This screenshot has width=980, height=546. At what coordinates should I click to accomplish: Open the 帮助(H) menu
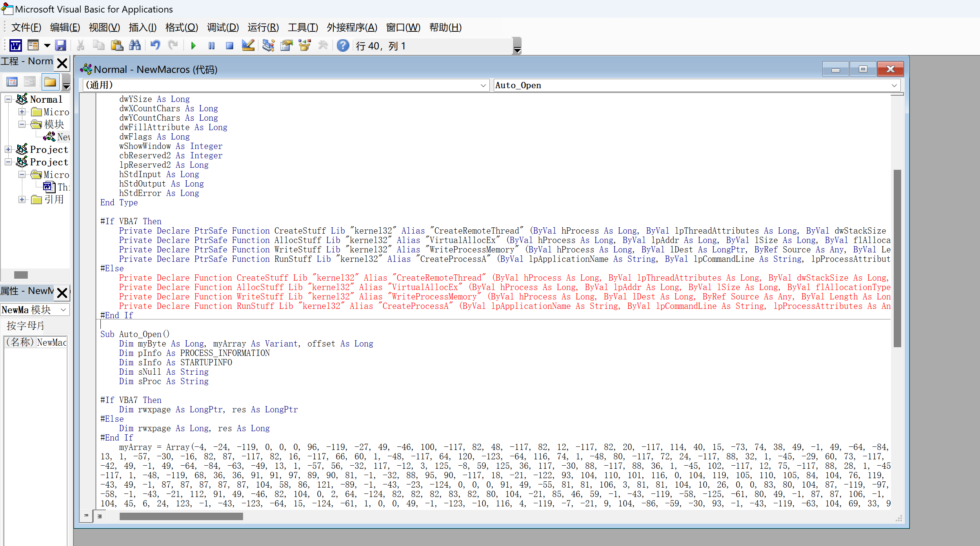(445, 27)
